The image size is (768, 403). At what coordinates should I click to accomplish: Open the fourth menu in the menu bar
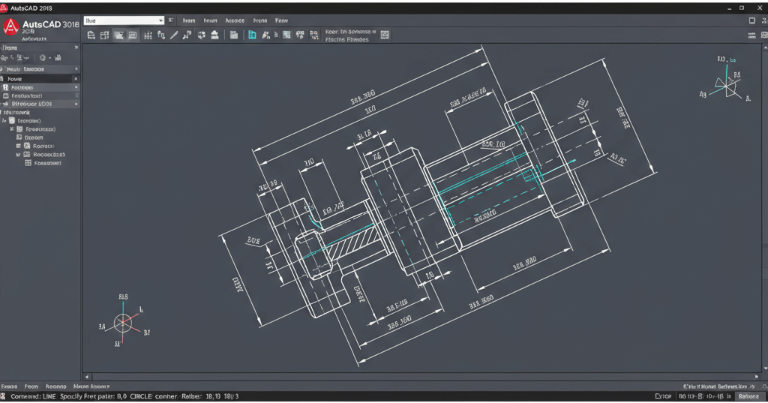(x=260, y=21)
